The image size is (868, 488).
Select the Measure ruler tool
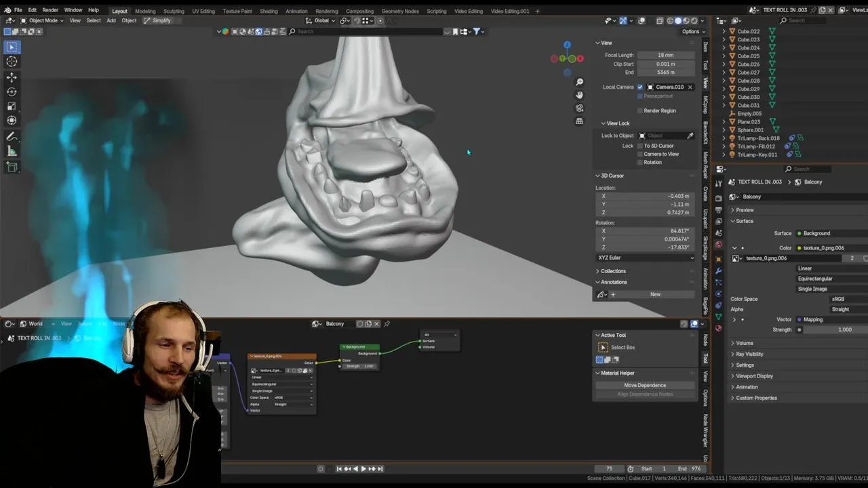pos(12,151)
